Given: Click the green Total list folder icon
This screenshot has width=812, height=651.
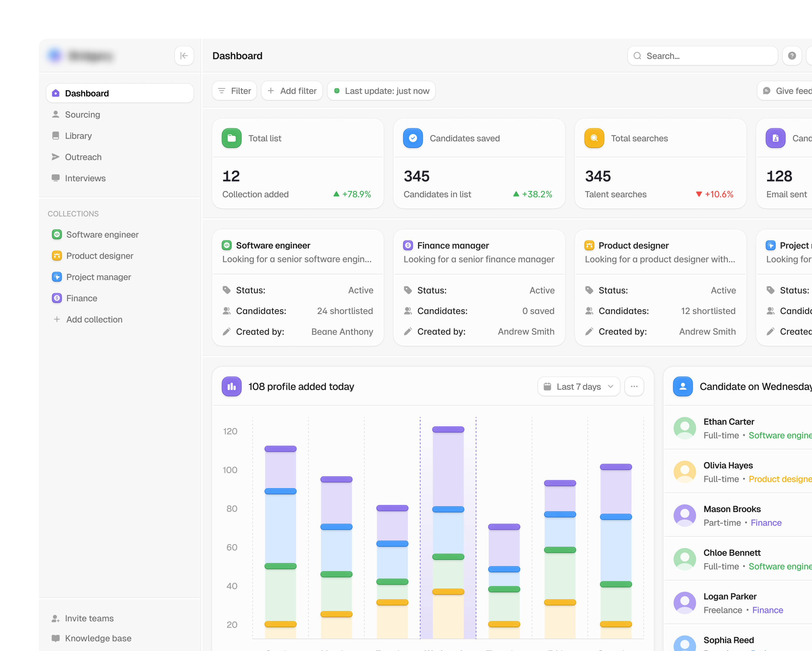Looking at the screenshot, I should (x=232, y=138).
